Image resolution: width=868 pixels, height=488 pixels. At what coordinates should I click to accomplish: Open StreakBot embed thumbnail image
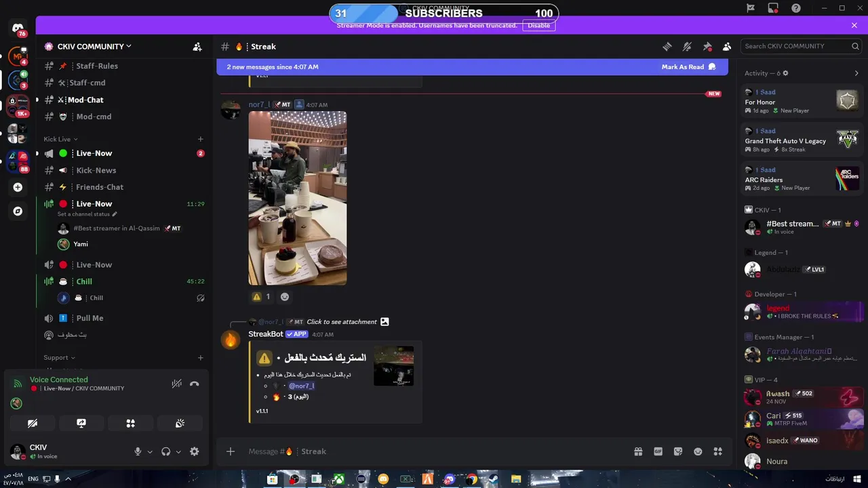[394, 366]
